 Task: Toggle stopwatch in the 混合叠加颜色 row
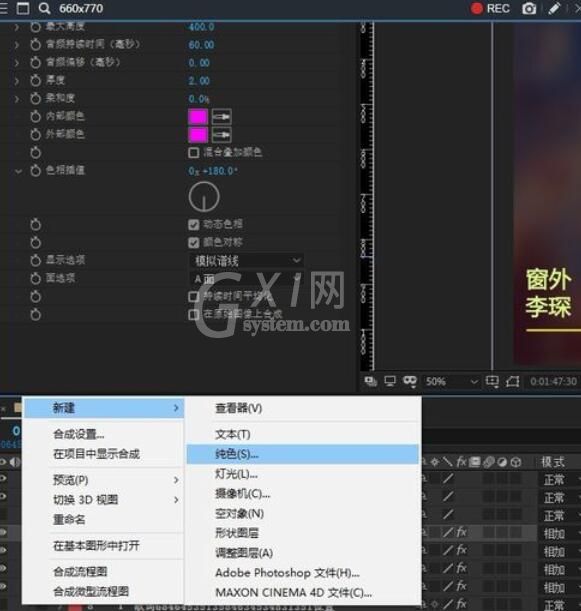[x=35, y=153]
